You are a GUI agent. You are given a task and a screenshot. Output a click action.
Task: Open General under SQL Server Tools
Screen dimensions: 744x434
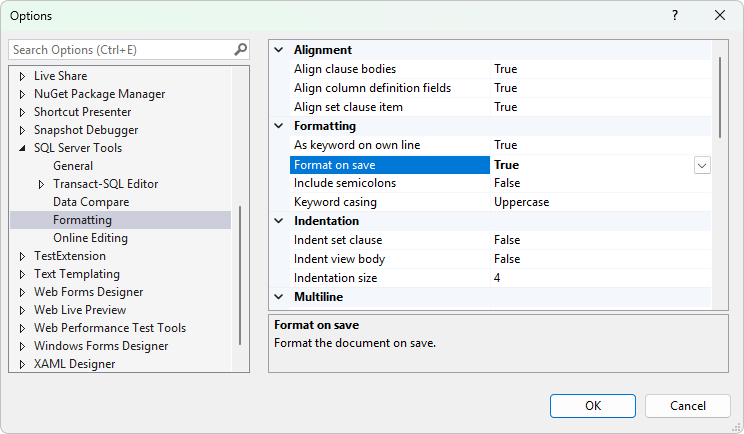[73, 166]
